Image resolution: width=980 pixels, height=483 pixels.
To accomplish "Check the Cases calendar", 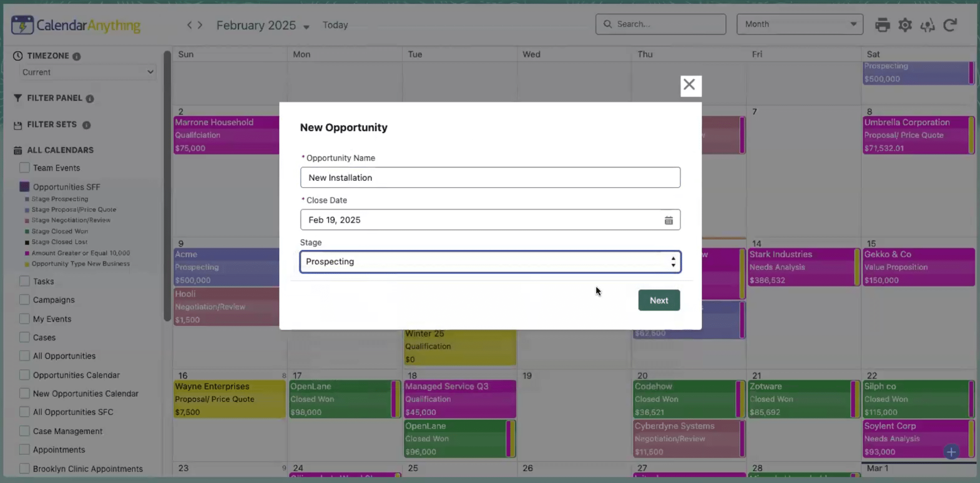I will pyautogui.click(x=25, y=337).
